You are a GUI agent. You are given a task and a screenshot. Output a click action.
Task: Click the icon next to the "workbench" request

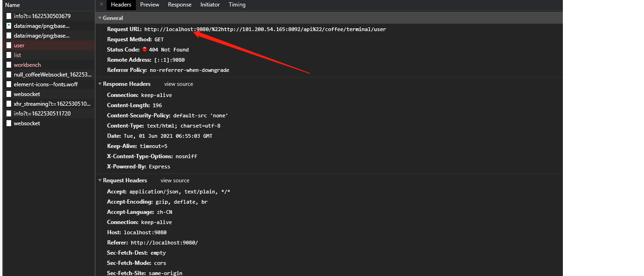point(8,64)
